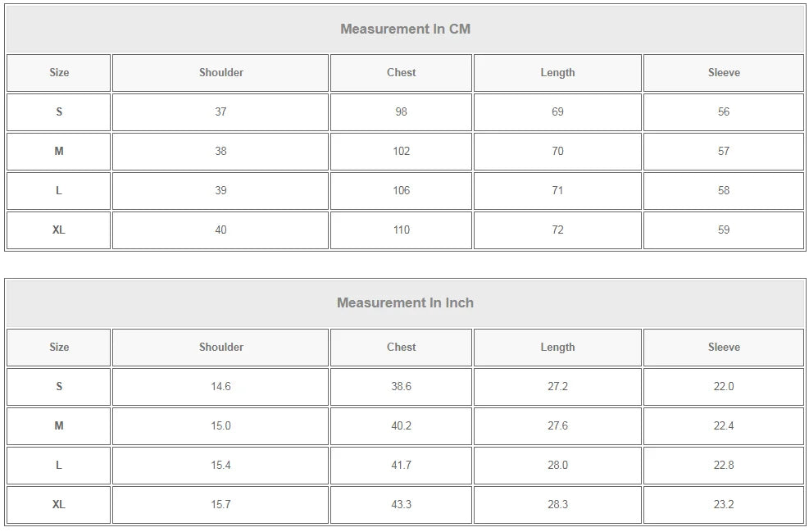Click the M size cell in Inch table
Screen dimensions: 809x532
59,425
